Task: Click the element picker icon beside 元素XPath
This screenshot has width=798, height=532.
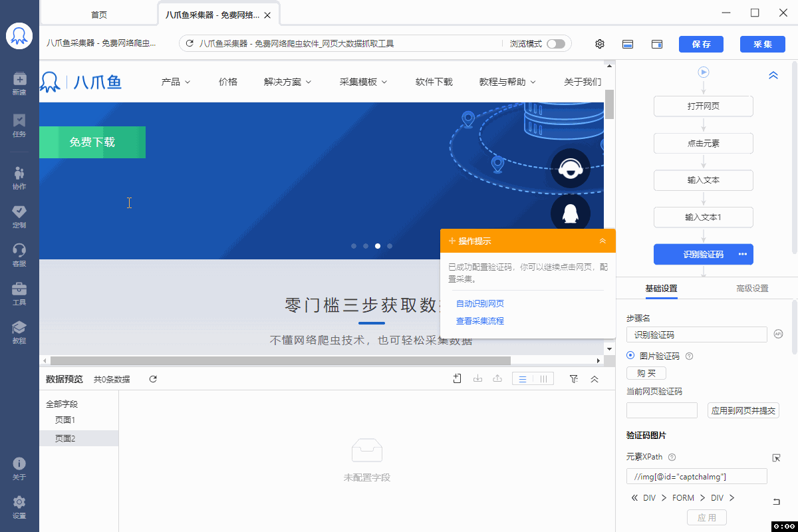Action: 776,458
